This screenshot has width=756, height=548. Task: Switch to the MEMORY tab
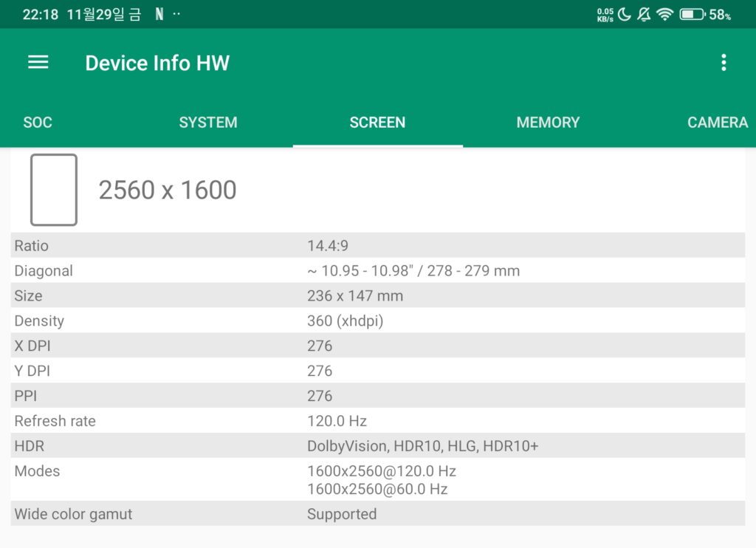coord(549,123)
